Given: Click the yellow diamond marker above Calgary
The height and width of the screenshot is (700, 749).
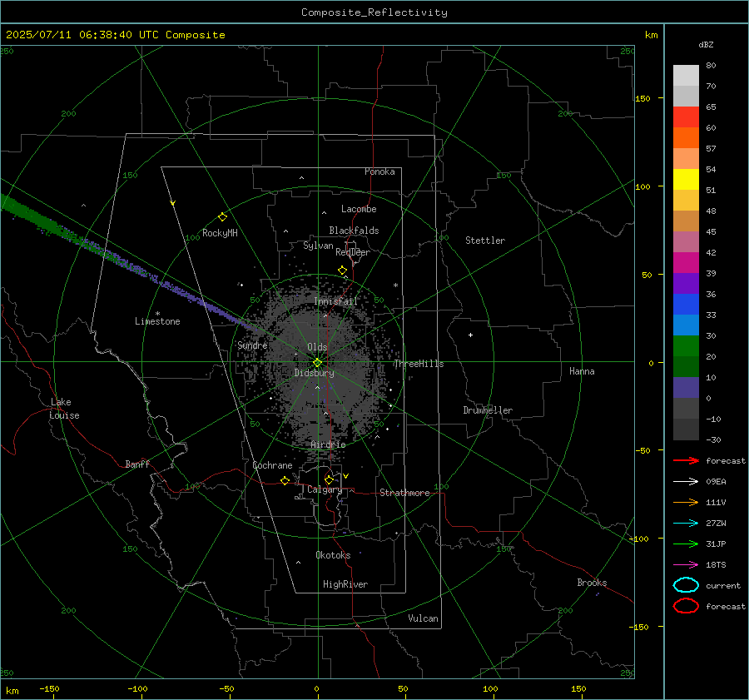Looking at the screenshot, I should (329, 479).
